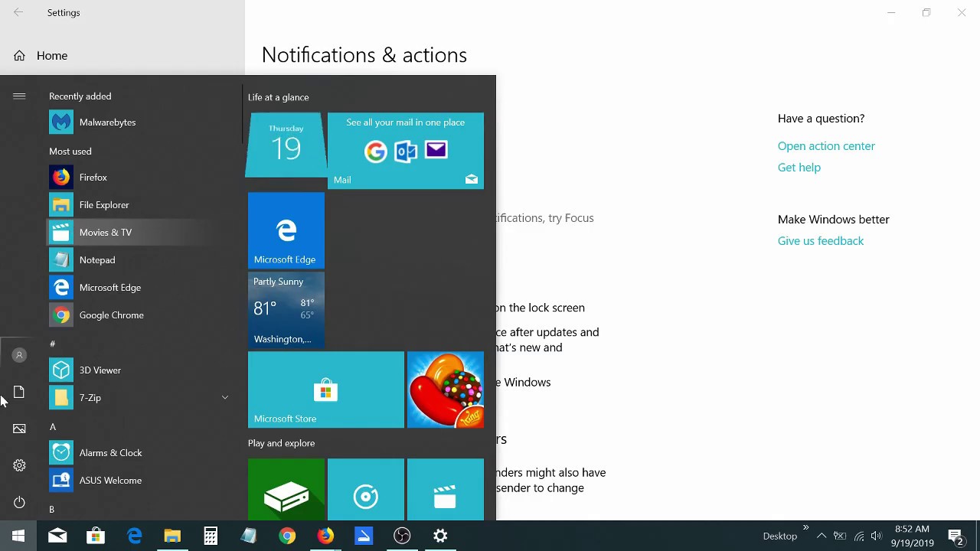Open the green Xbox Console Companion tile
Image resolution: width=980 pixels, height=551 pixels.
pyautogui.click(x=286, y=490)
